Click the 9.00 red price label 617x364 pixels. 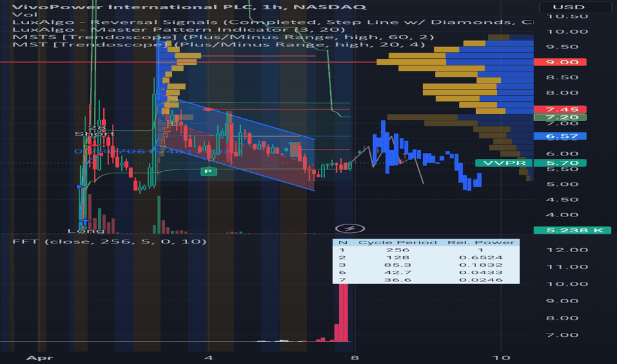point(560,62)
